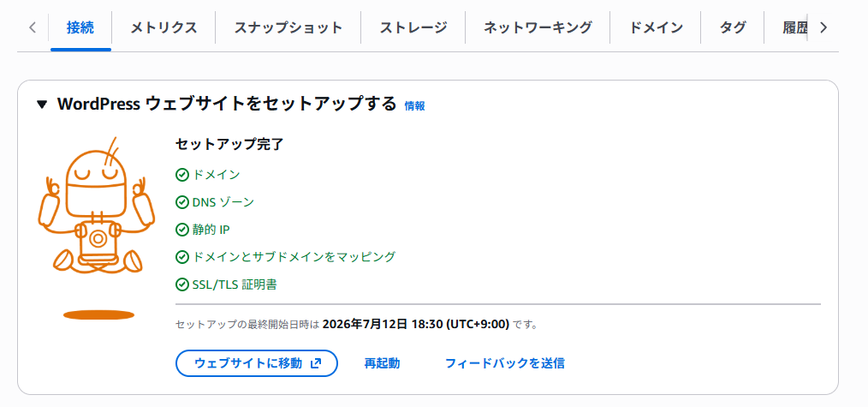Click the checkmark icon beside DNS ゾーン
Screen dimensions: 868x407
[x=182, y=203]
